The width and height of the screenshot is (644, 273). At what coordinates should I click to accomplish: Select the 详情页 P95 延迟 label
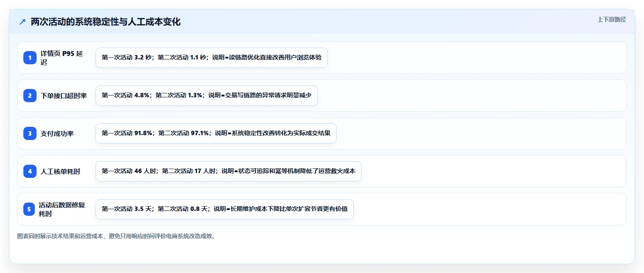(x=62, y=58)
